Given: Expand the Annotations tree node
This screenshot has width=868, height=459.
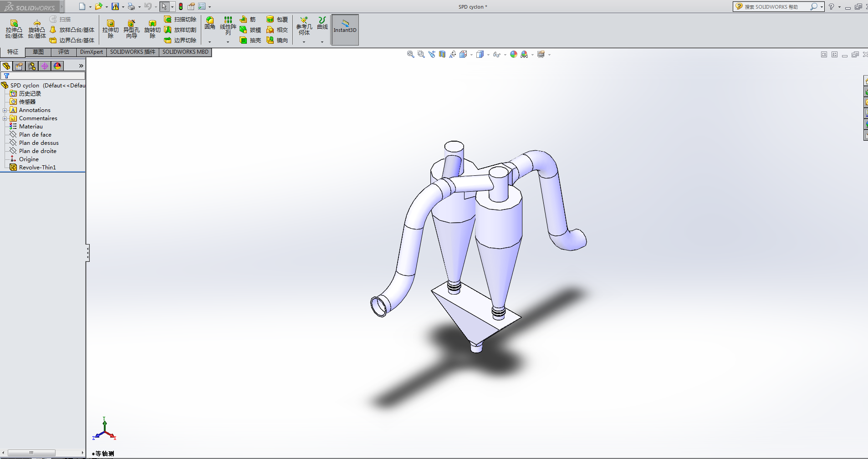Looking at the screenshot, I should [5, 110].
